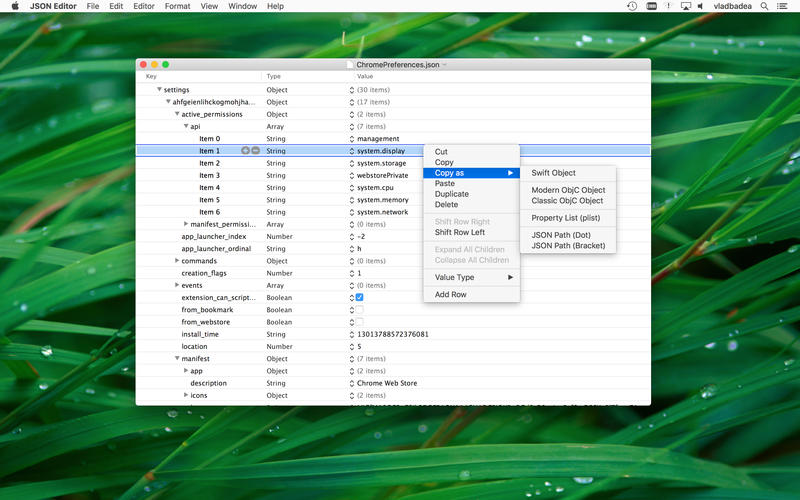
Task: Open the JSON Editor application menu
Action: pyautogui.click(x=53, y=6)
